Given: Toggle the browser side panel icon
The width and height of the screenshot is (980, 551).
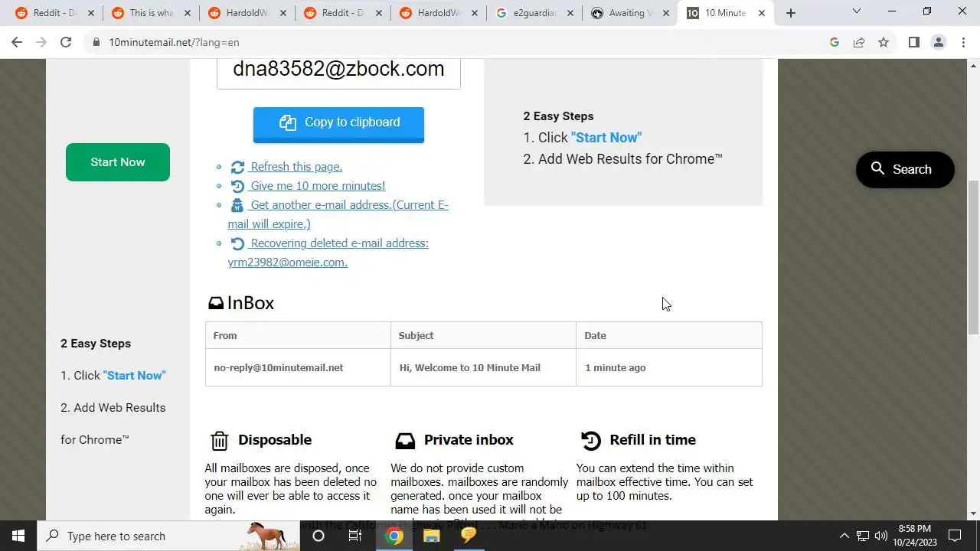Looking at the screenshot, I should pos(913,42).
